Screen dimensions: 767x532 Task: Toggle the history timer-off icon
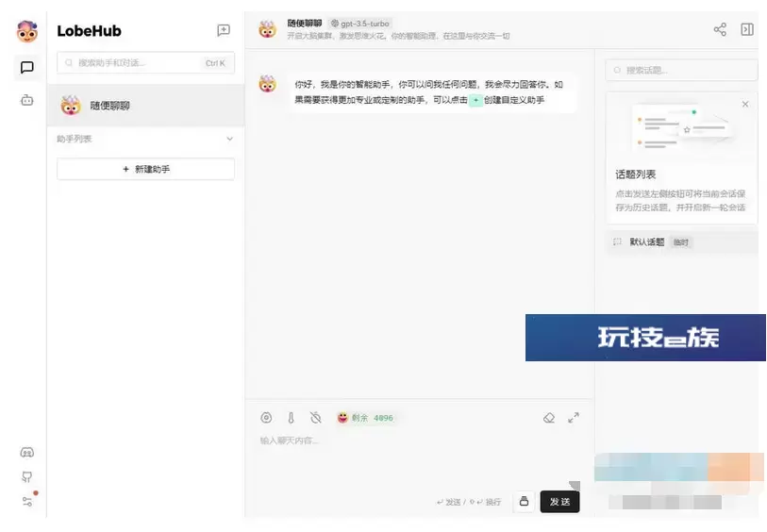click(x=315, y=418)
